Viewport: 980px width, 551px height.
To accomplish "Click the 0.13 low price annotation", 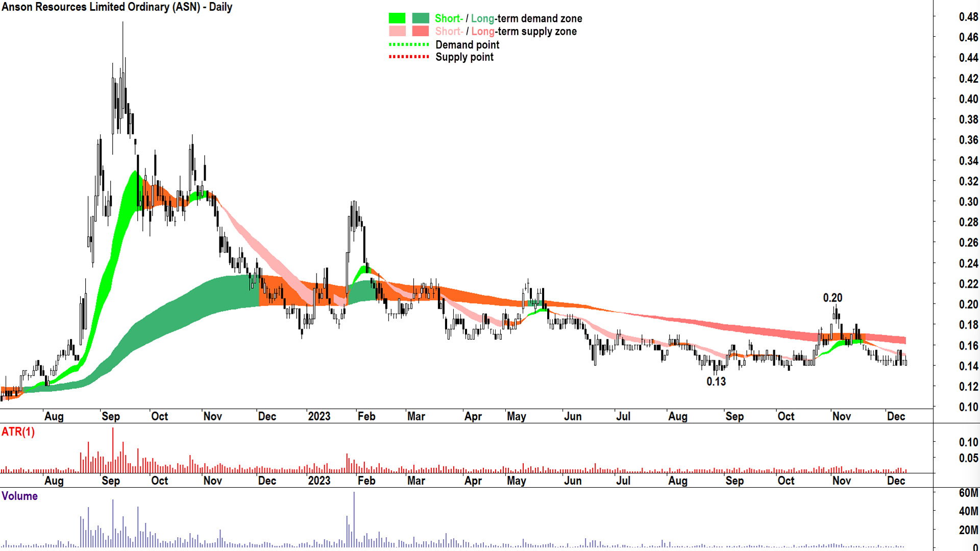I will coord(716,382).
